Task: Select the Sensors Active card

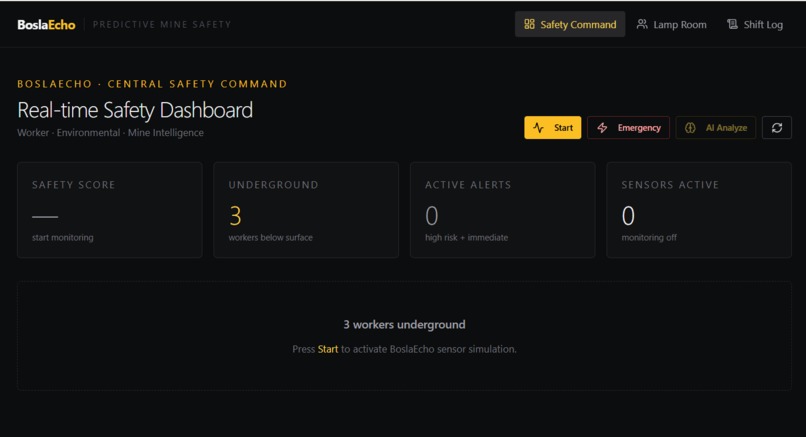Action: [699, 210]
